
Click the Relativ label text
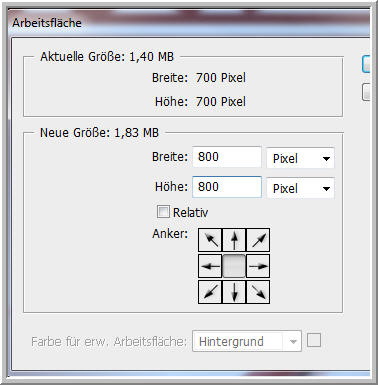click(190, 212)
